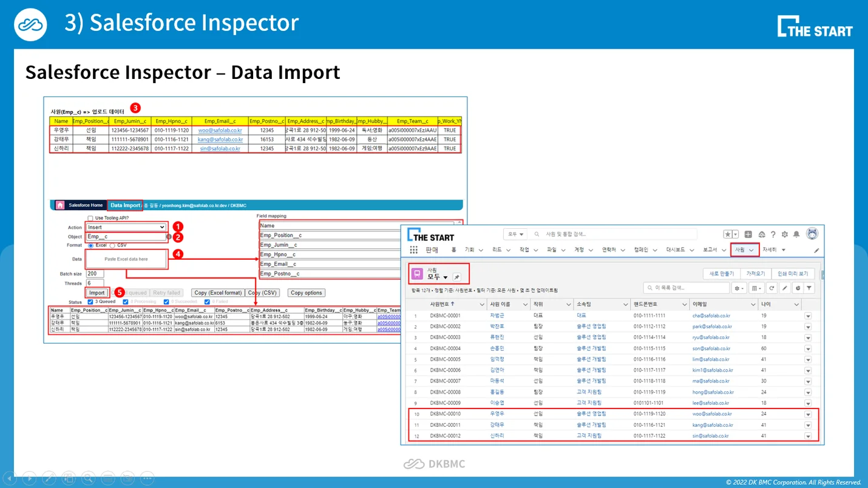Refresh the 사원 list view

771,288
